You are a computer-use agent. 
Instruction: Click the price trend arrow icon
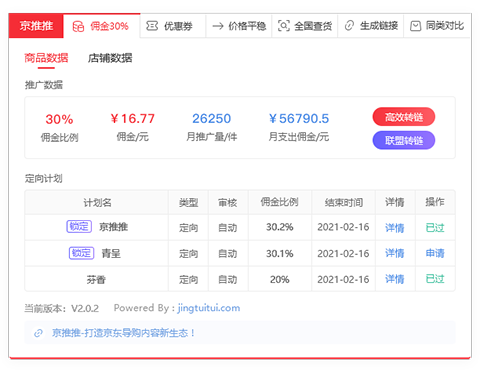click(x=218, y=26)
